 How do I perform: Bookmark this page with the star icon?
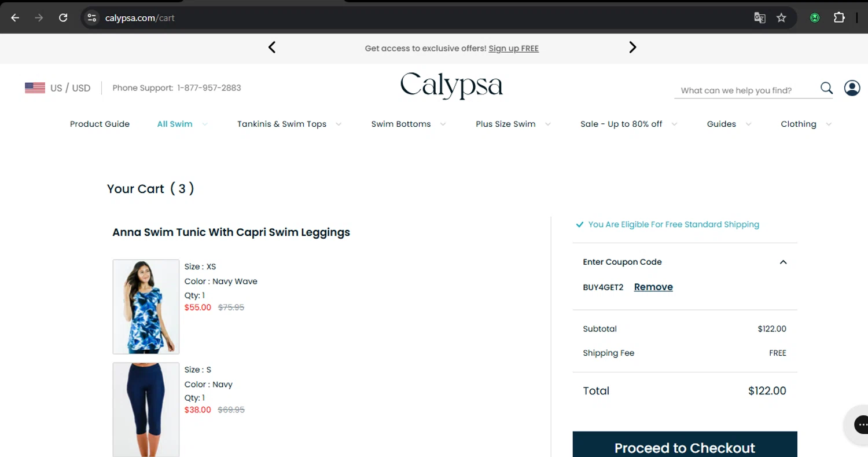tap(781, 18)
